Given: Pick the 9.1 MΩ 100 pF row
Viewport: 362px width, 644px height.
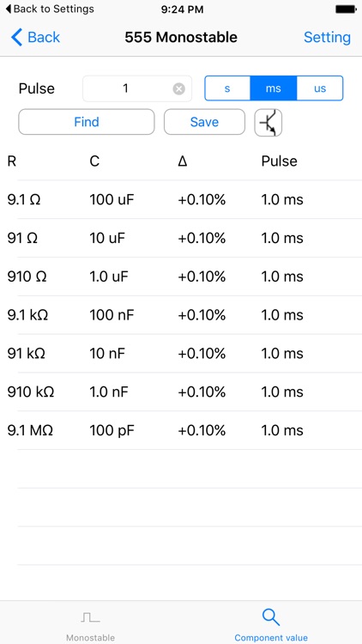Looking at the screenshot, I should click(181, 430).
